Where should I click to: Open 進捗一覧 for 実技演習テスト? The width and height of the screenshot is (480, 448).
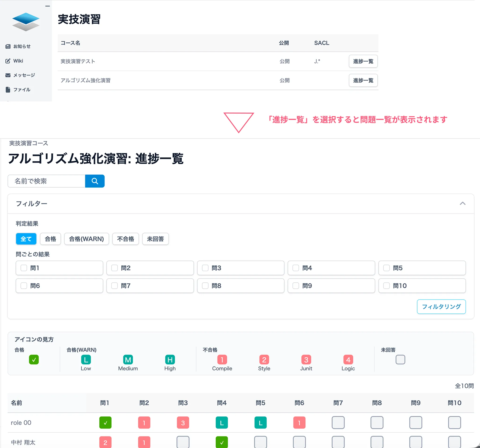click(x=363, y=61)
